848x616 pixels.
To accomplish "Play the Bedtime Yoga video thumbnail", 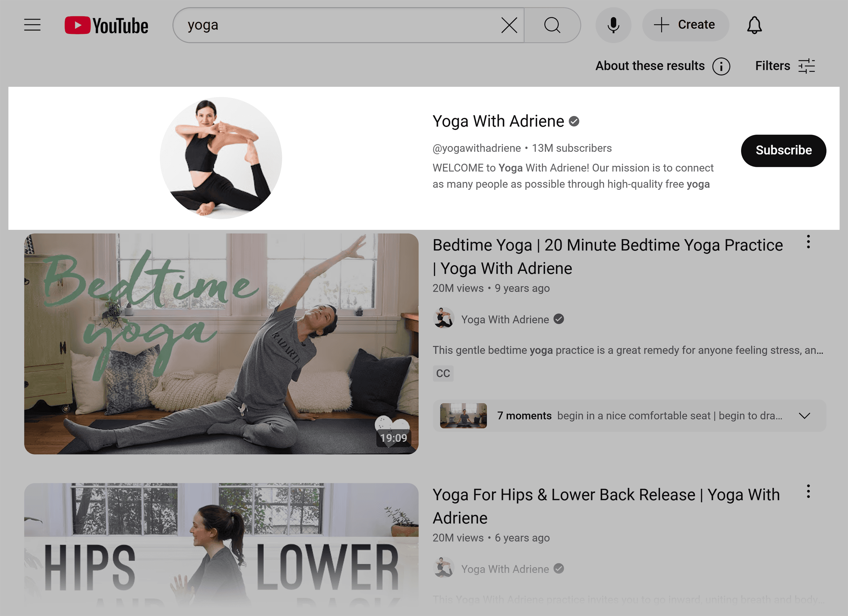I will (221, 344).
